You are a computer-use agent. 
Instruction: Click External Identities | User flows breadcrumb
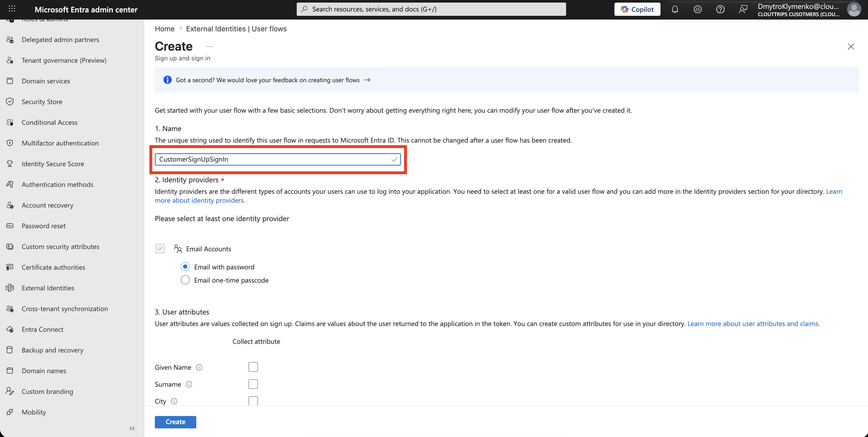click(236, 29)
